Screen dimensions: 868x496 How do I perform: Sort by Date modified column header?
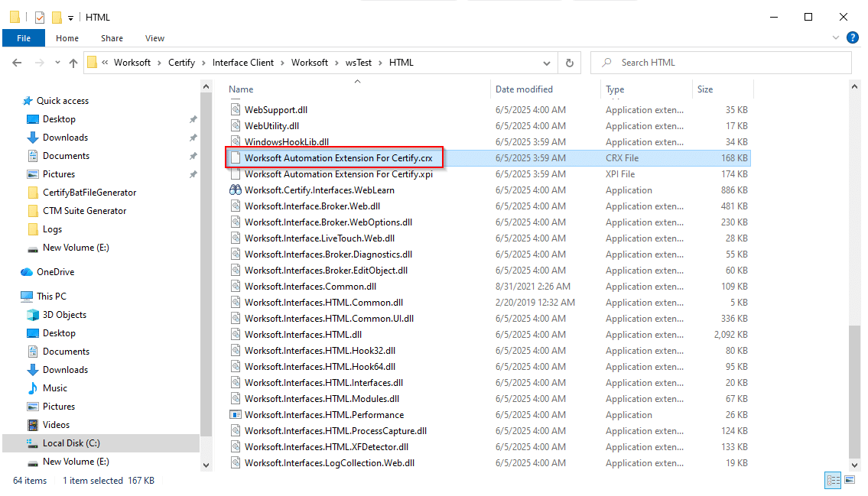(524, 89)
